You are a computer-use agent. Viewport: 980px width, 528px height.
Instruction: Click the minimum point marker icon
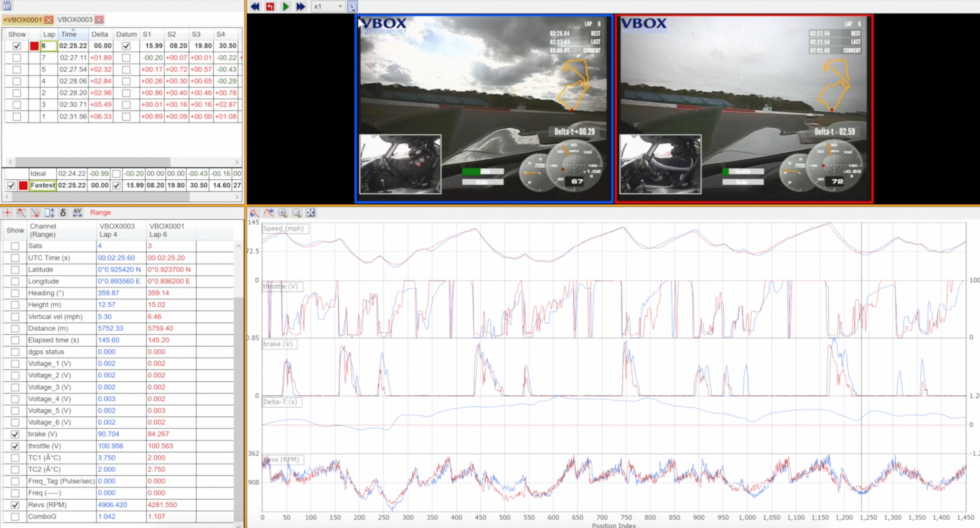[35, 213]
